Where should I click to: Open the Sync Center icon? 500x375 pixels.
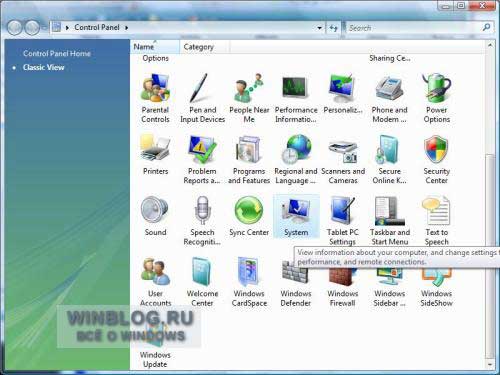pos(249,211)
